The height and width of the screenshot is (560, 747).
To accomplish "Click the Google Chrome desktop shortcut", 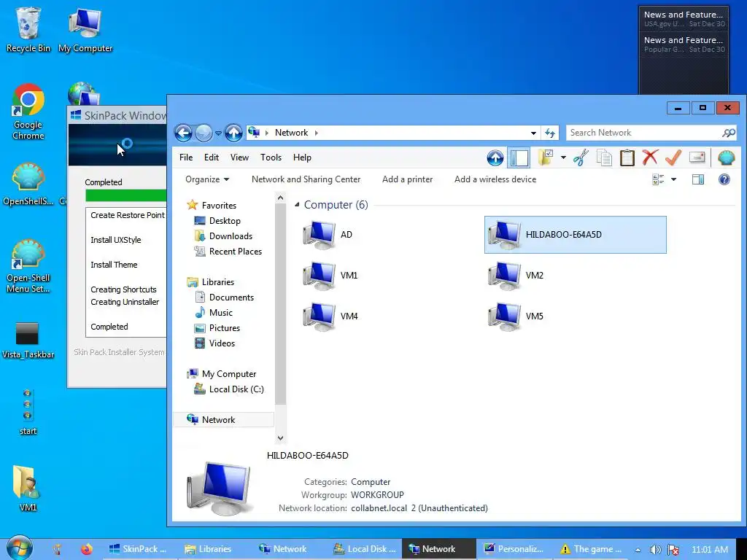I will point(28,112).
